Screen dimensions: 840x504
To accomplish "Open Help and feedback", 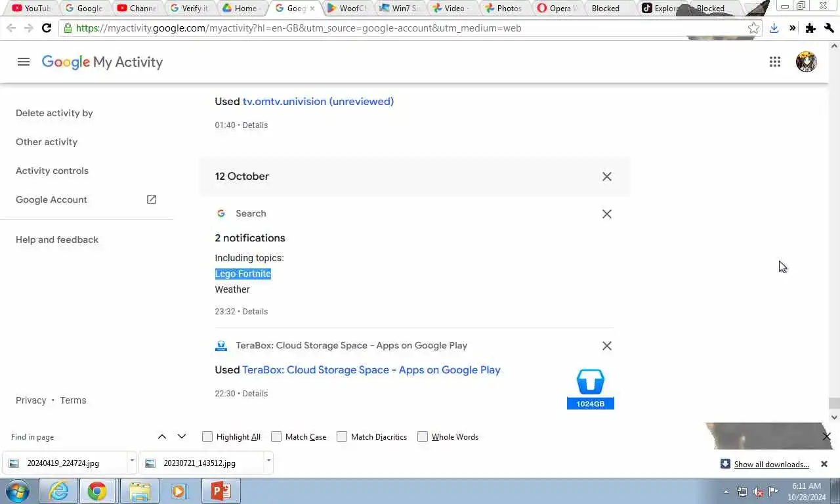I will (57, 240).
